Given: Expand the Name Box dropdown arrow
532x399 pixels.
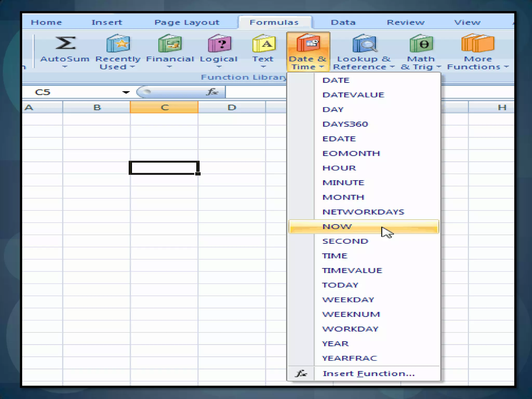Looking at the screenshot, I should (x=126, y=92).
